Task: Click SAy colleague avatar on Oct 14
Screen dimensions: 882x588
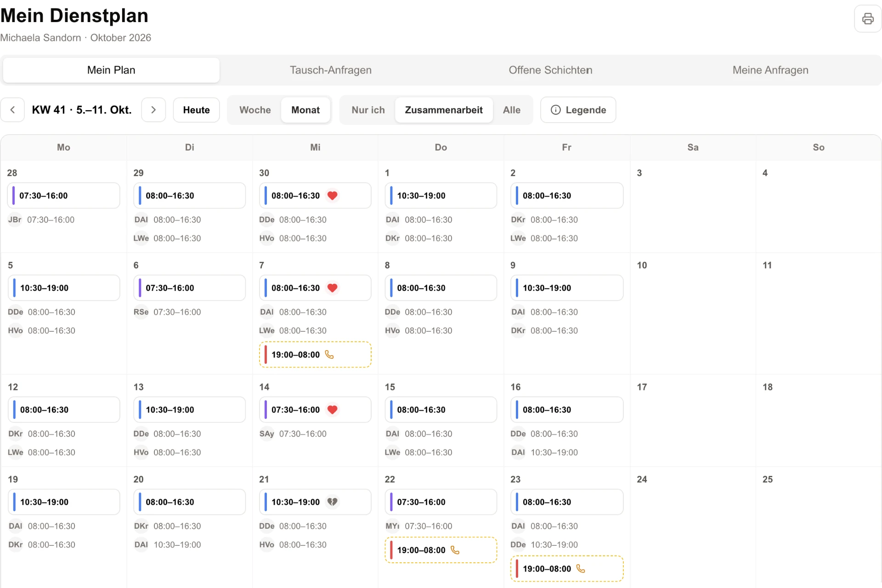Action: pyautogui.click(x=266, y=434)
